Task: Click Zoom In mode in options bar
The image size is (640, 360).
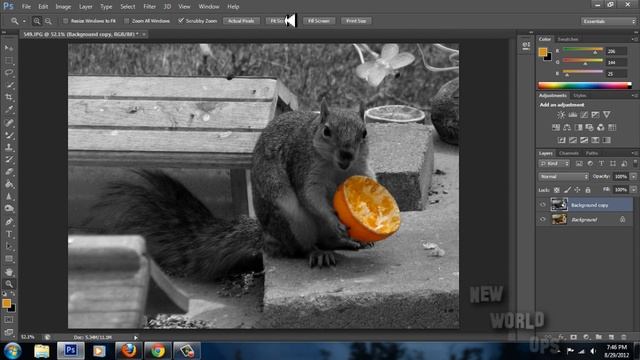Action: click(37, 21)
